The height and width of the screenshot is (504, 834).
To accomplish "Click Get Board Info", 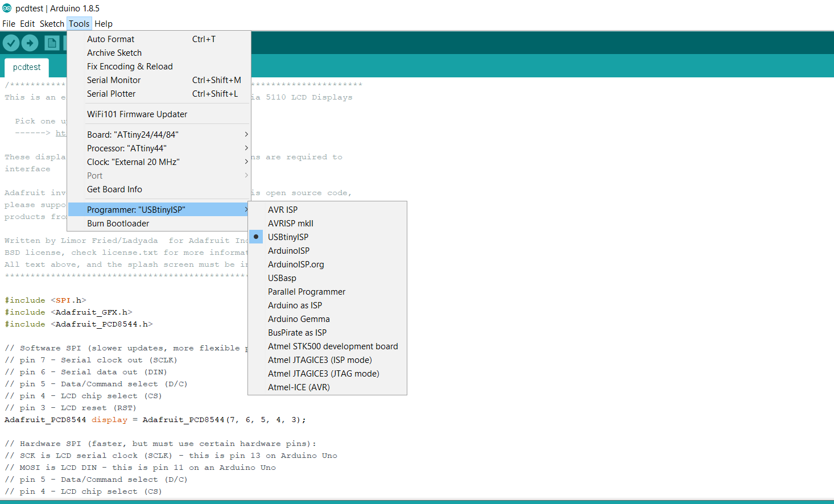I will coord(159,189).
